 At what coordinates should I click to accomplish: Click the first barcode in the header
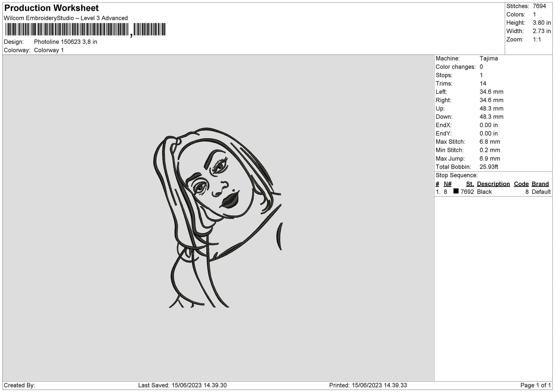click(66, 30)
